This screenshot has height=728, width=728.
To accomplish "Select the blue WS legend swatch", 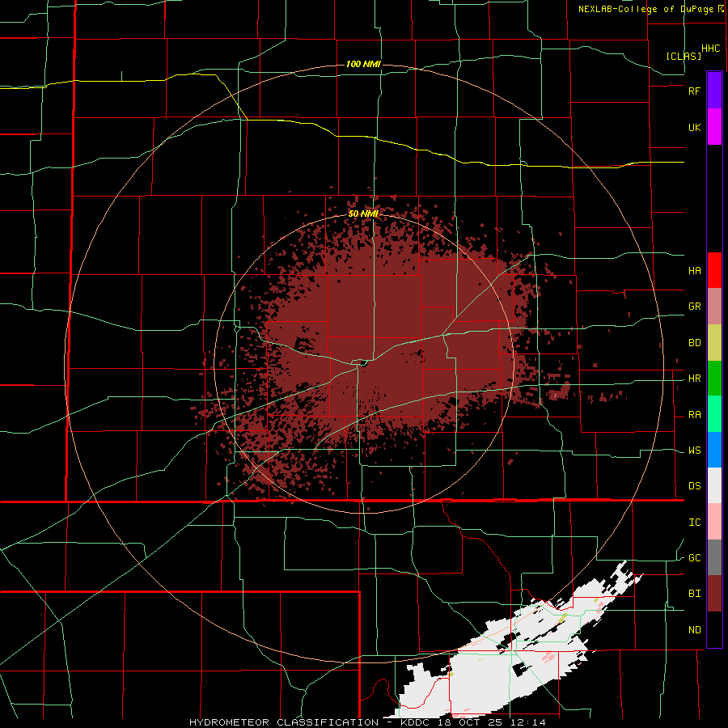I will [x=714, y=450].
